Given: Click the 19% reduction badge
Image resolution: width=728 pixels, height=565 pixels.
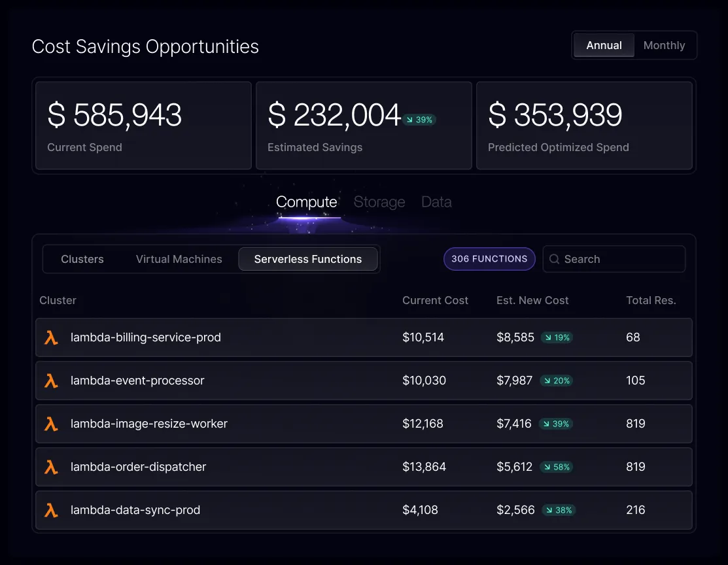Looking at the screenshot, I should tap(557, 337).
